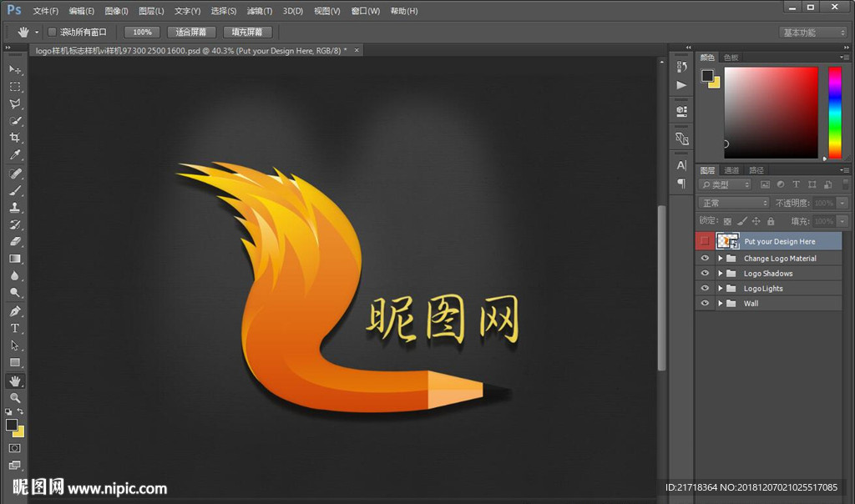Select the Rectangular Marquee tool

(x=15, y=87)
